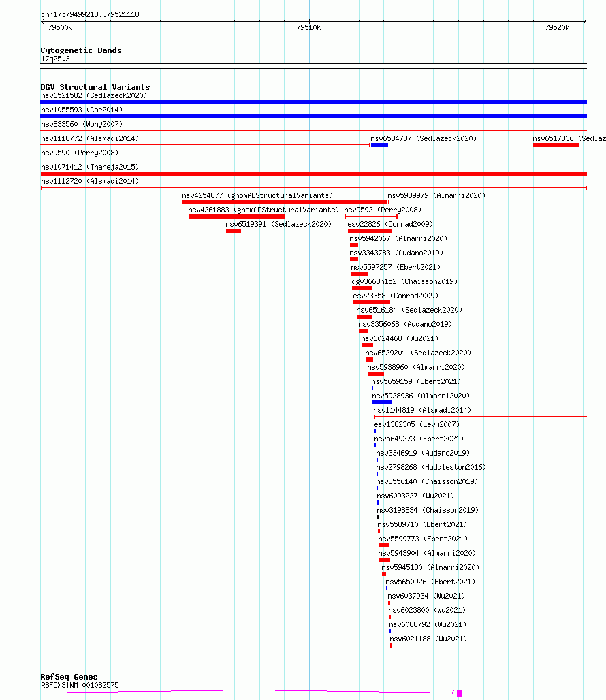
Task: Select nsv5650926 (Ebert2021) label
Action: [x=430, y=581]
